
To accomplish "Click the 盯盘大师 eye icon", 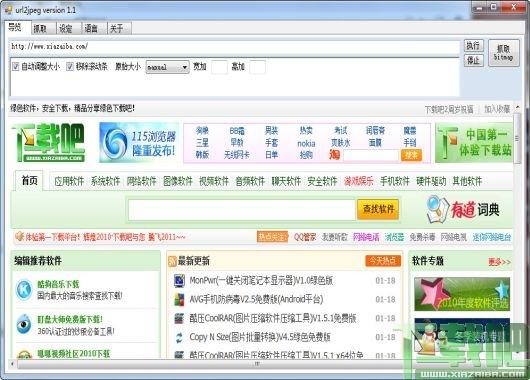I will pos(24,325).
